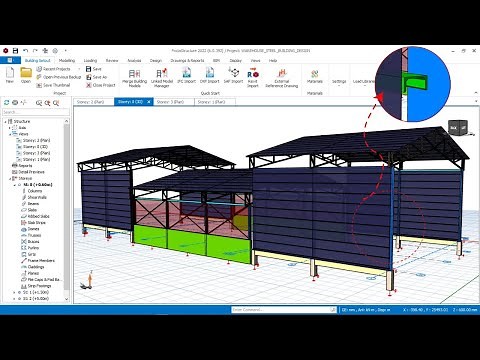
Task: Collapse the Structure root node
Action: [5, 122]
